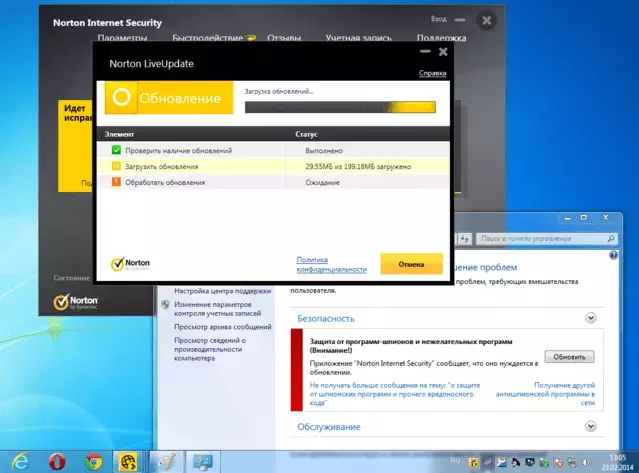Open Control Panel help question mark
The width and height of the screenshot is (639, 473).
pos(613,255)
